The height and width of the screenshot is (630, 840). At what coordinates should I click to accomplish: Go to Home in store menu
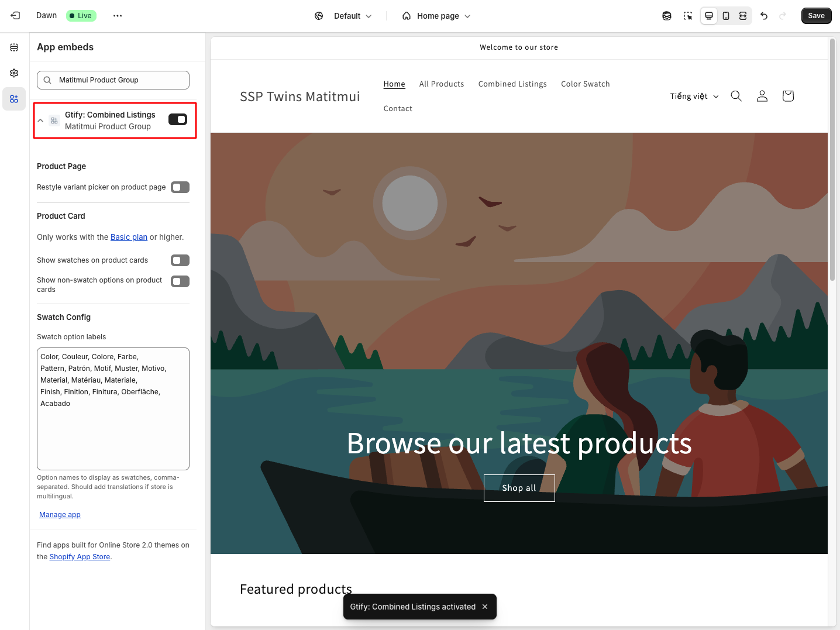coord(394,84)
